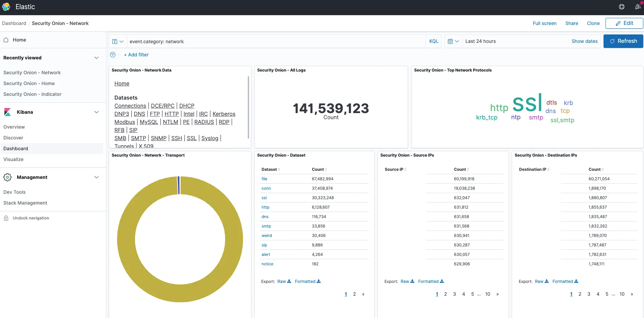Click the Network Data panel scrollbar
The width and height of the screenshot is (644, 318).
(248, 107)
